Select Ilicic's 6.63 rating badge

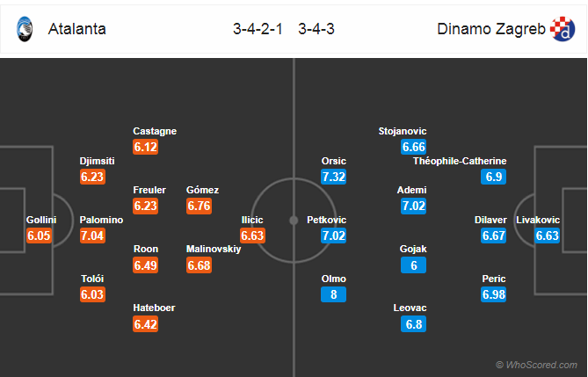(x=253, y=236)
